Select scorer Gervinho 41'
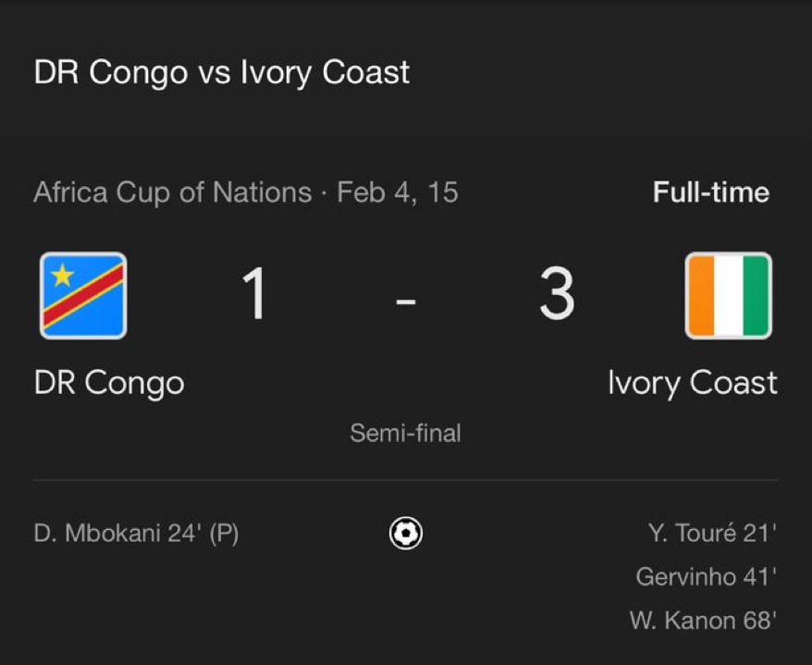The width and height of the screenshot is (812, 665). [706, 576]
